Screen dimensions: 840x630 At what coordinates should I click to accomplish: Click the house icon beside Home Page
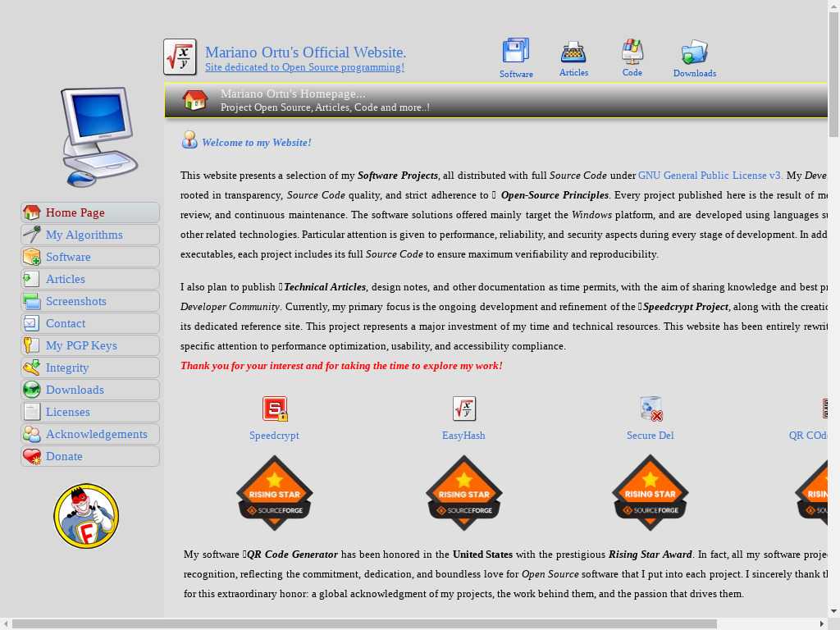tap(32, 212)
